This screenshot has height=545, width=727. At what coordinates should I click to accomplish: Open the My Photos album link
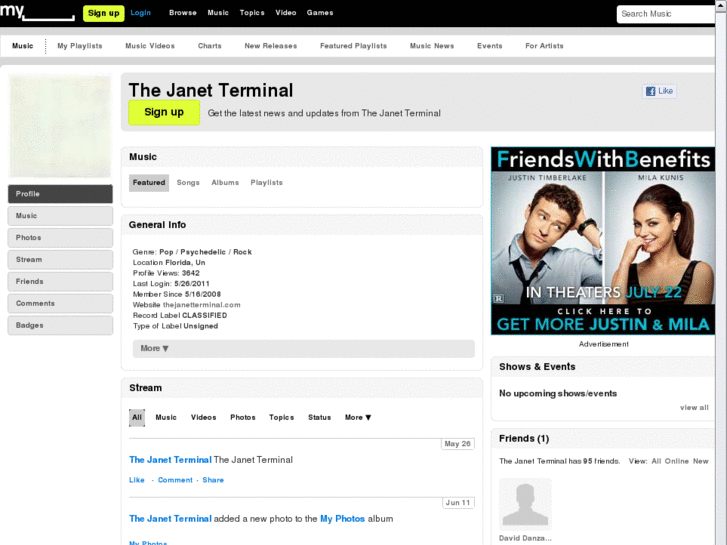coord(343,519)
